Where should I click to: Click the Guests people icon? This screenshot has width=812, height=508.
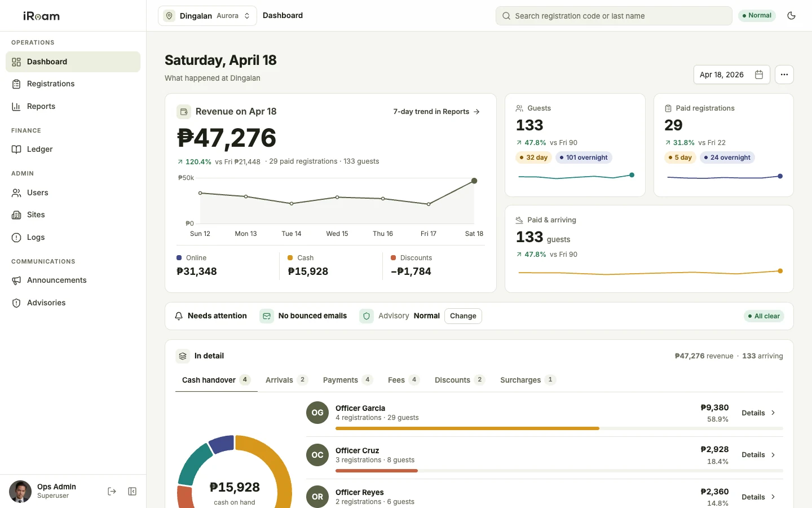point(519,108)
